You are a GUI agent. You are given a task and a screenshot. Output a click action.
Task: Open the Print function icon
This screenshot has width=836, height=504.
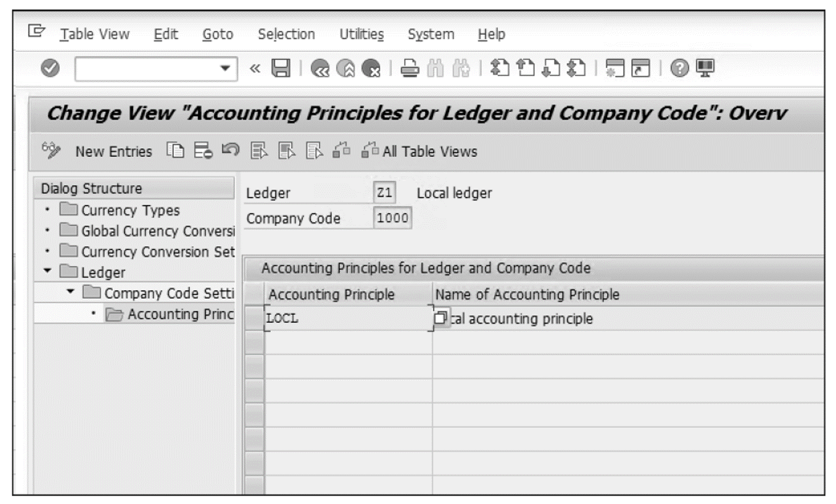pos(410,68)
